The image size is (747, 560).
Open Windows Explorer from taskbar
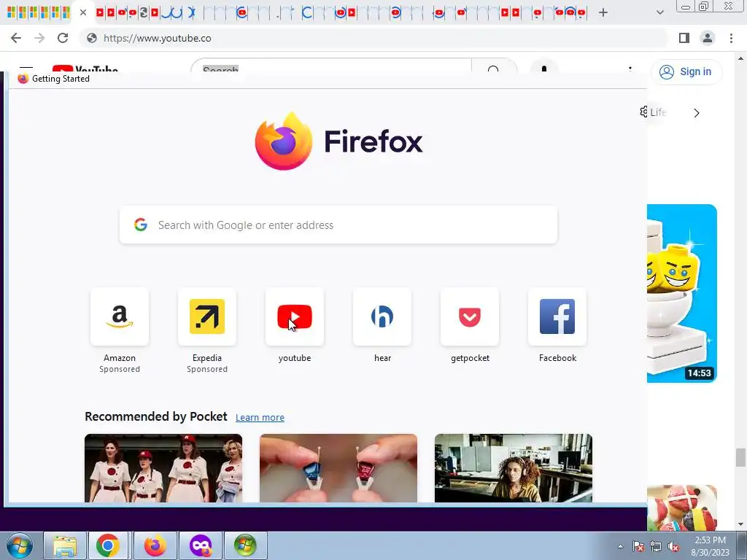tap(65, 545)
